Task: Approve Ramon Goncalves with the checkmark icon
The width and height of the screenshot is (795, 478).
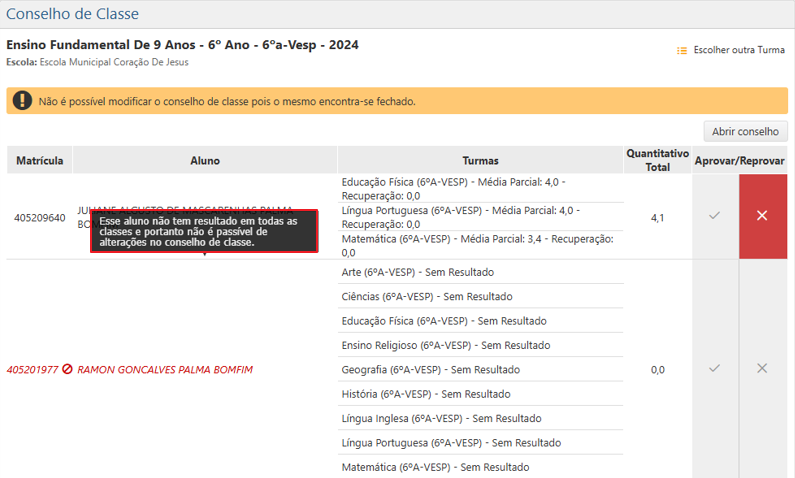Action: coord(714,369)
